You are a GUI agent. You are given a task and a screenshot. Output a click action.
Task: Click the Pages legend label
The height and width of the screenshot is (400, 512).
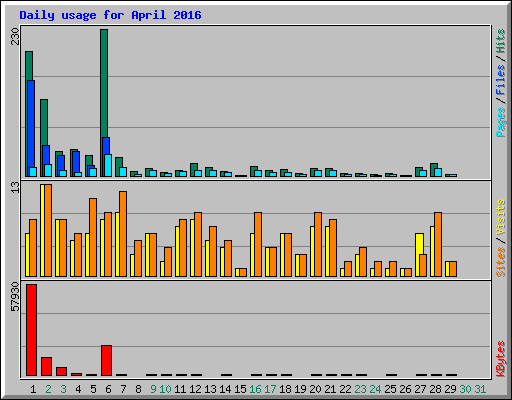pyautogui.click(x=501, y=122)
